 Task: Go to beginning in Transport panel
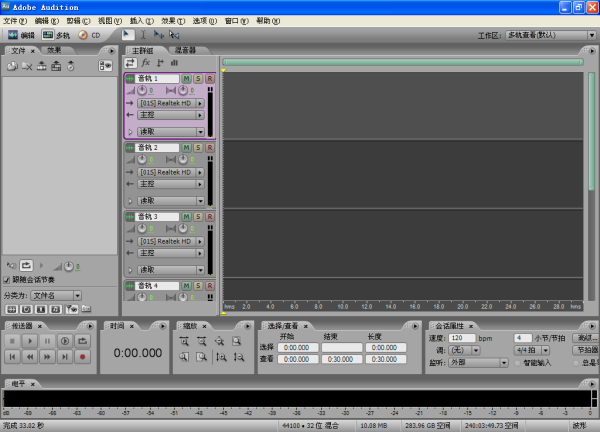(x=13, y=357)
